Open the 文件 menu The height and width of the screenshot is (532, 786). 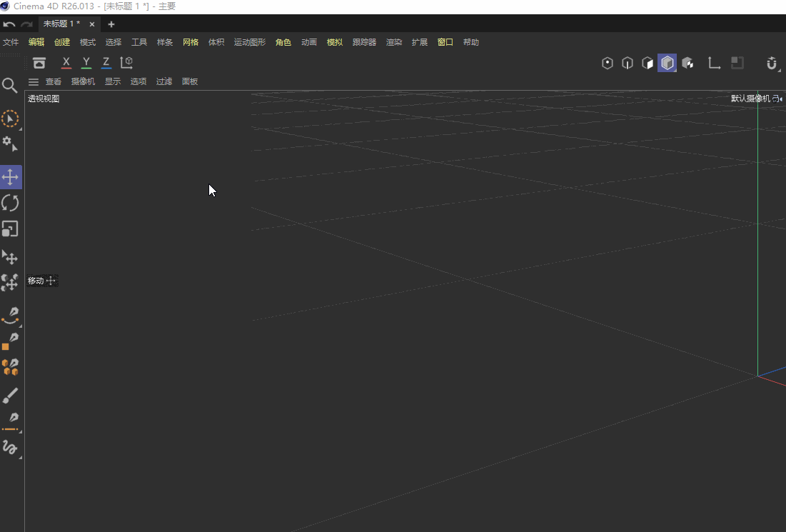coord(11,42)
